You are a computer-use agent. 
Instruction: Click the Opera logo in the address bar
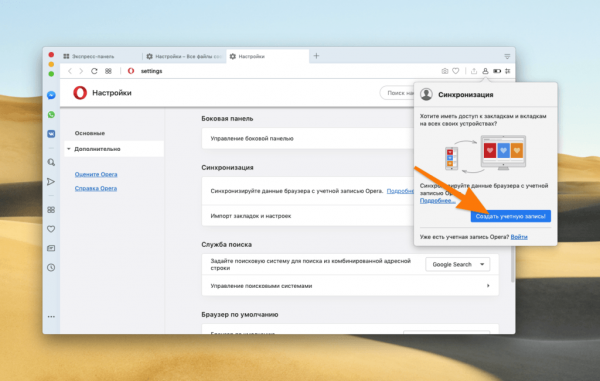tap(131, 71)
